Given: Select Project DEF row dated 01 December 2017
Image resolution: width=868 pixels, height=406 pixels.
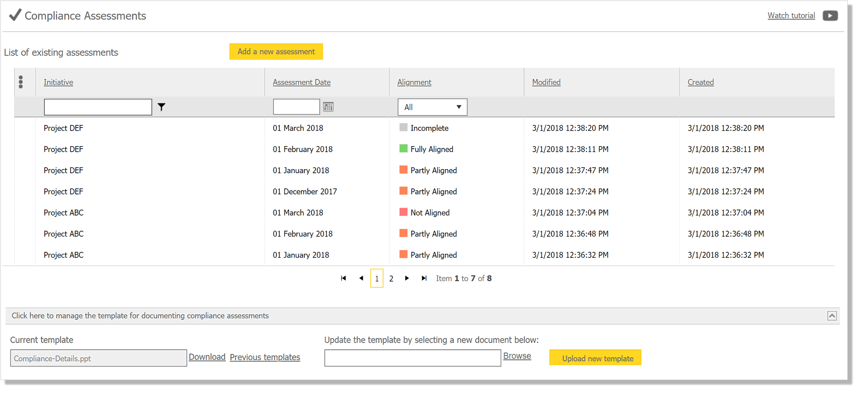Looking at the screenshot, I should point(424,191).
